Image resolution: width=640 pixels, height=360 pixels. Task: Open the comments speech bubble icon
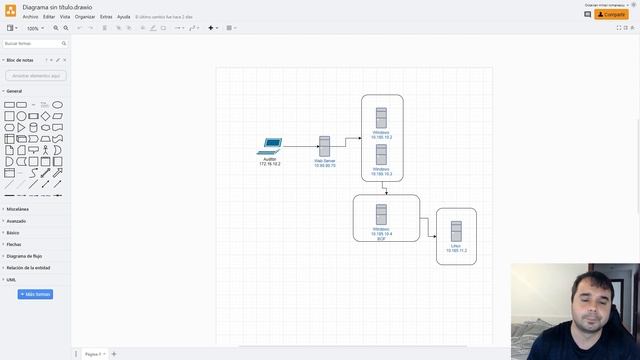coord(587,14)
